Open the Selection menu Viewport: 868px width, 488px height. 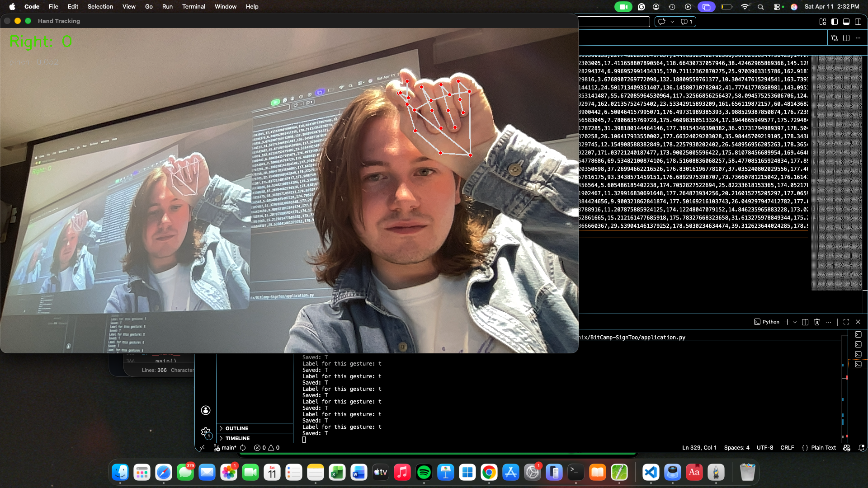(x=100, y=6)
